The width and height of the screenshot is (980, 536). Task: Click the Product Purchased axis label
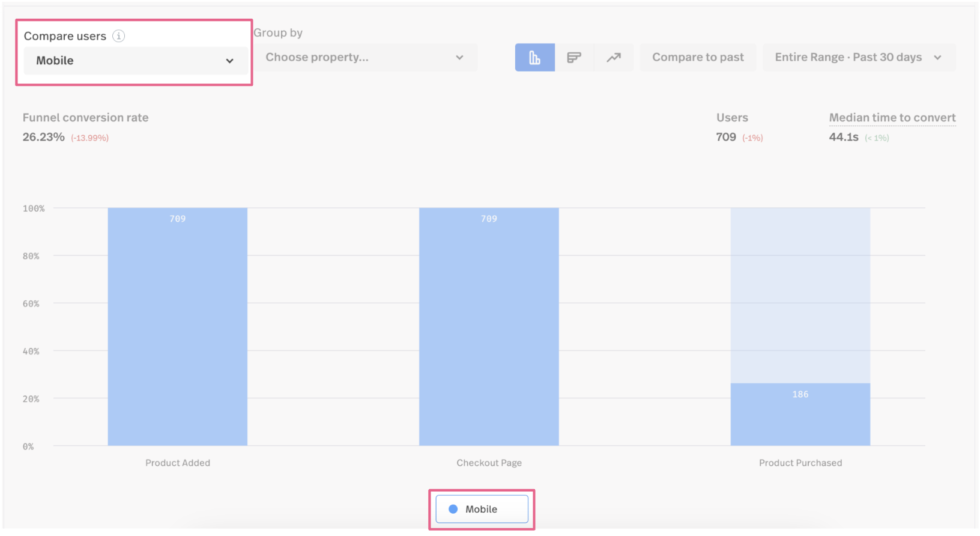[800, 463]
